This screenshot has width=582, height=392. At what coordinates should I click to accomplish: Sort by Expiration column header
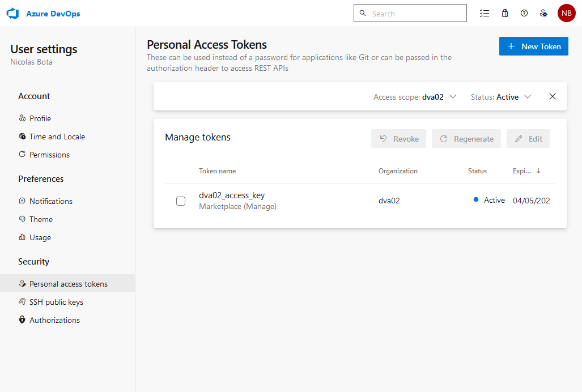point(522,171)
